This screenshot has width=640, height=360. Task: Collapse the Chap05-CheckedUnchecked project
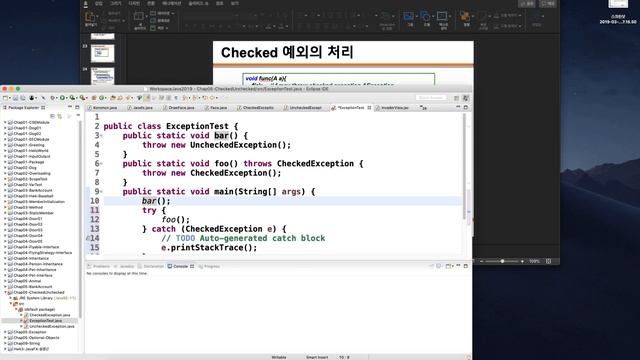click(x=5, y=293)
